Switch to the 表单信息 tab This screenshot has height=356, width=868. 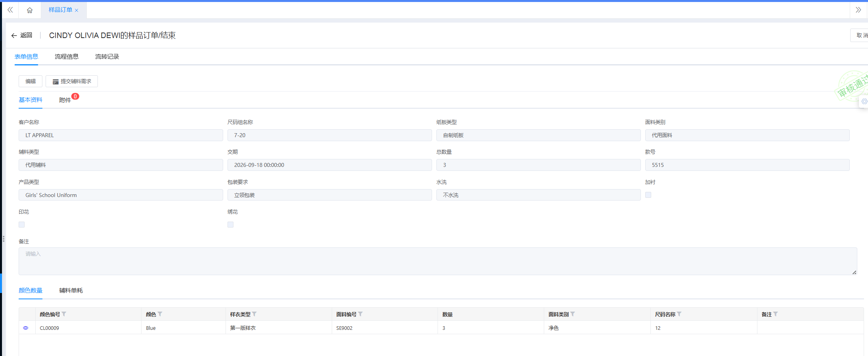(26, 57)
